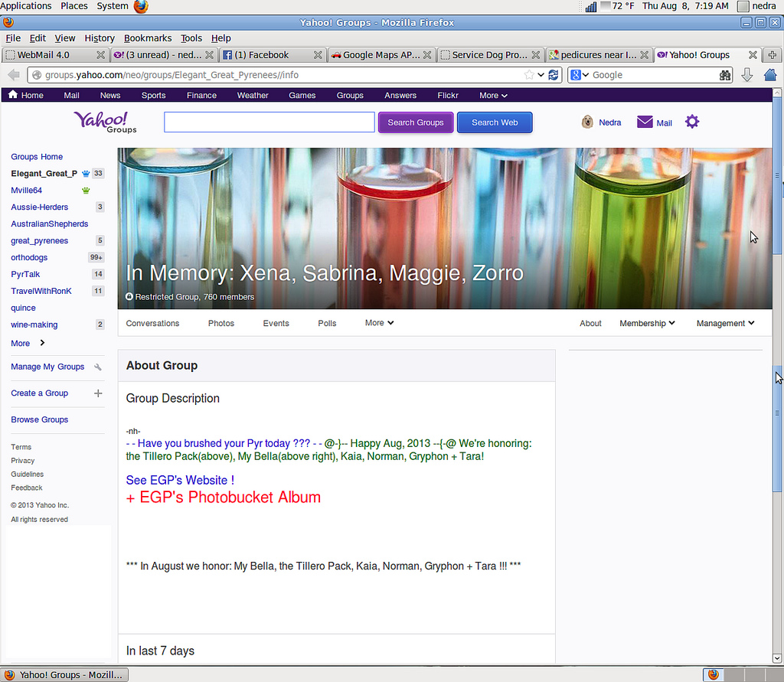Click Nedra's profile avatar
Screen dimensions: 784x682
(586, 121)
